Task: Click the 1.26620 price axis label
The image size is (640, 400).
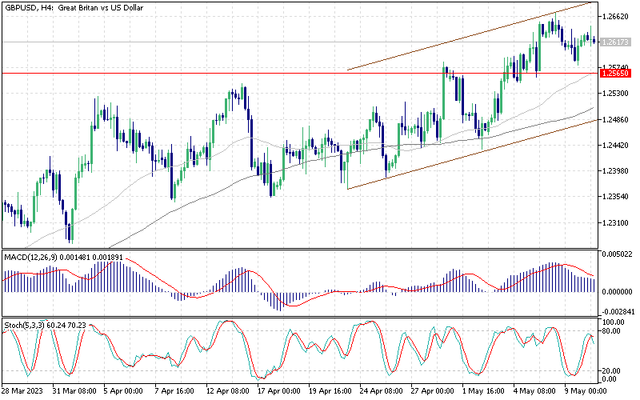Action: pos(613,17)
